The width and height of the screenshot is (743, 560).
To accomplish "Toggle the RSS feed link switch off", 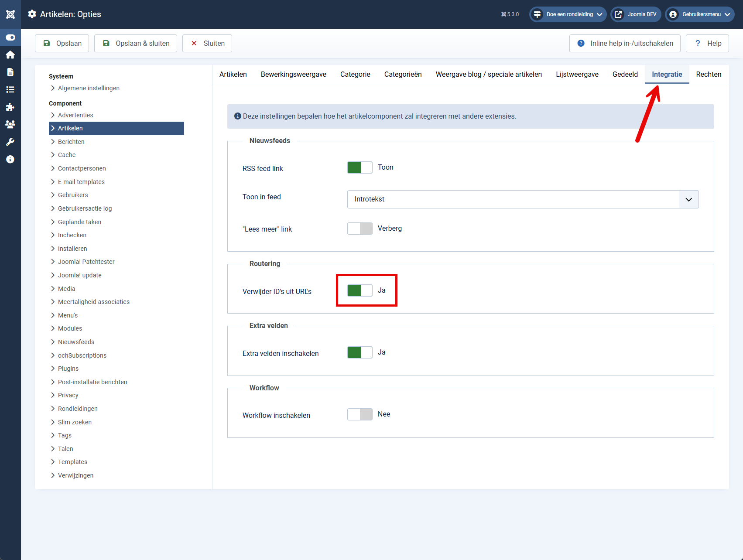I will [x=360, y=167].
